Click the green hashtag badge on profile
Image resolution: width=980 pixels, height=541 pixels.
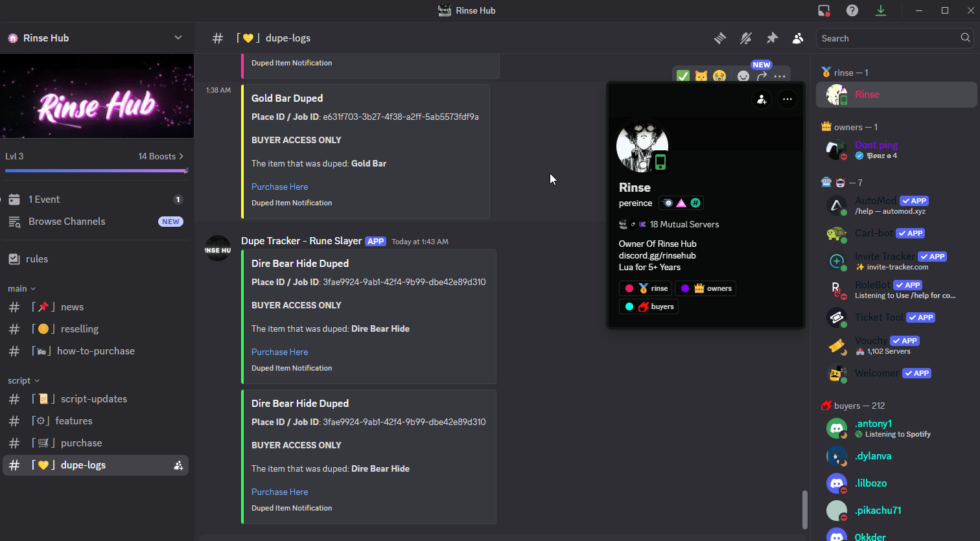695,203
